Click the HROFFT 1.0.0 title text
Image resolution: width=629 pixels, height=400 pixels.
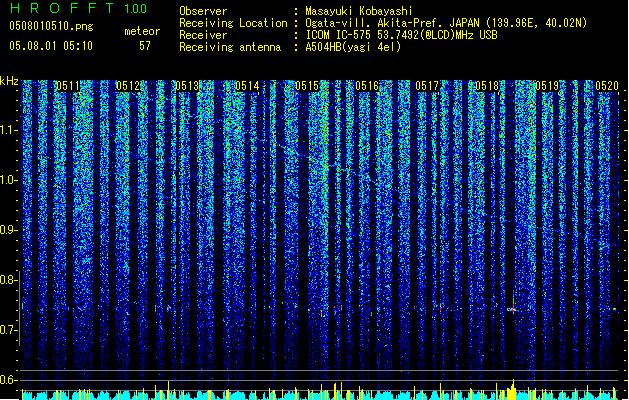(x=79, y=8)
